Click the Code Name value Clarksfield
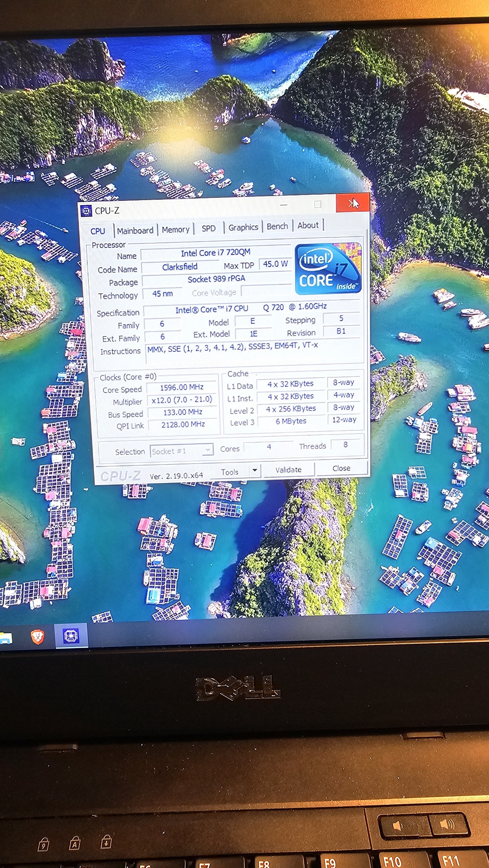This screenshot has height=868, width=489. (179, 267)
